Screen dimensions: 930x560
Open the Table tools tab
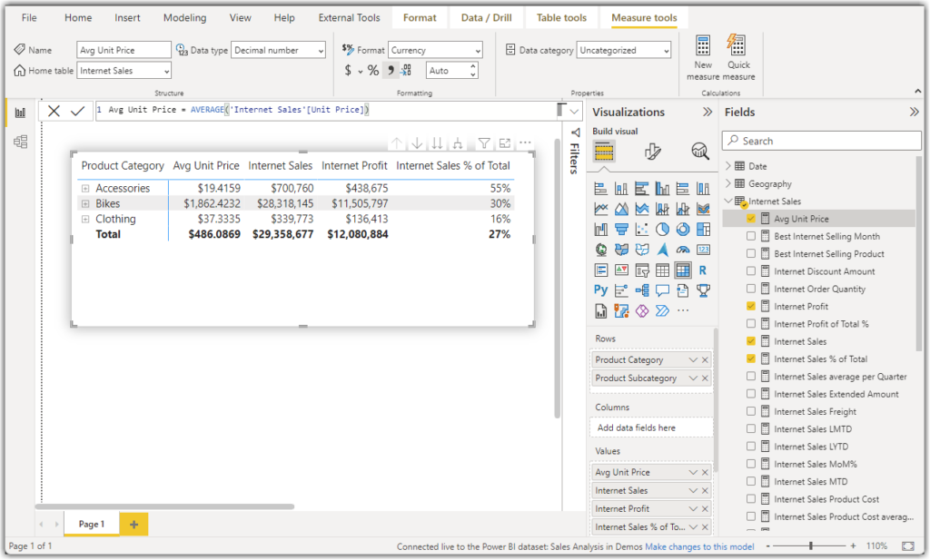561,18
